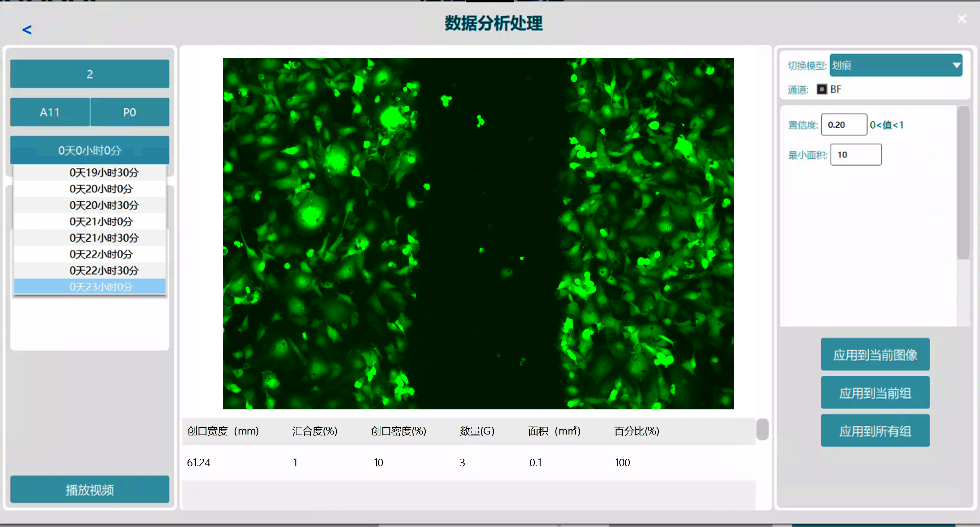The height and width of the screenshot is (527, 980).
Task: Choose 0天22小时0分 in dropdown list
Action: coord(101,254)
